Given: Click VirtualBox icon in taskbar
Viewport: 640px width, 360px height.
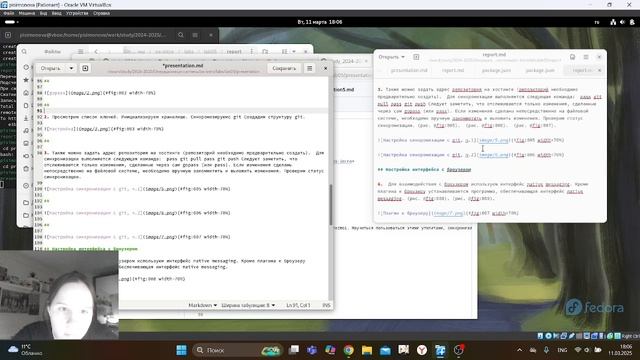Looking at the screenshot, I should pyautogui.click(x=440, y=350).
